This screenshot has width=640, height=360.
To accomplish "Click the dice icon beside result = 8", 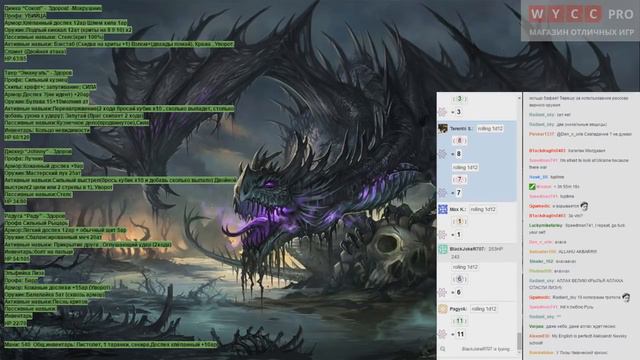I will 442,154.
